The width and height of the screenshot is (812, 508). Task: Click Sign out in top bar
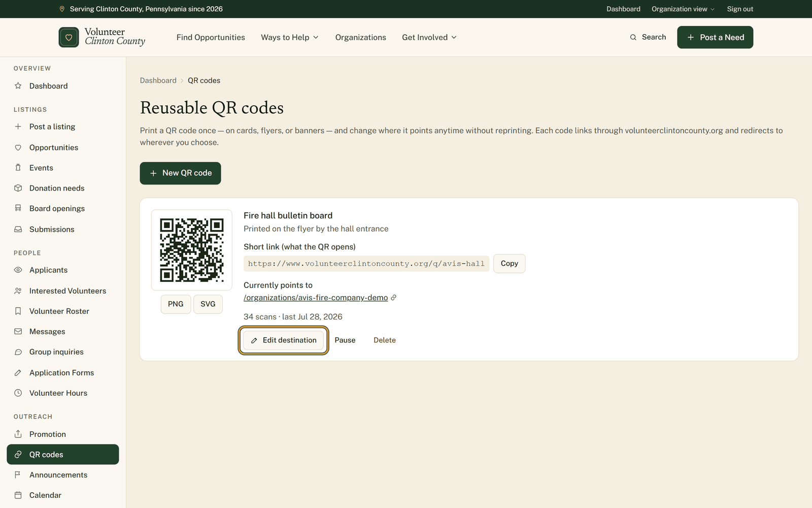point(740,9)
